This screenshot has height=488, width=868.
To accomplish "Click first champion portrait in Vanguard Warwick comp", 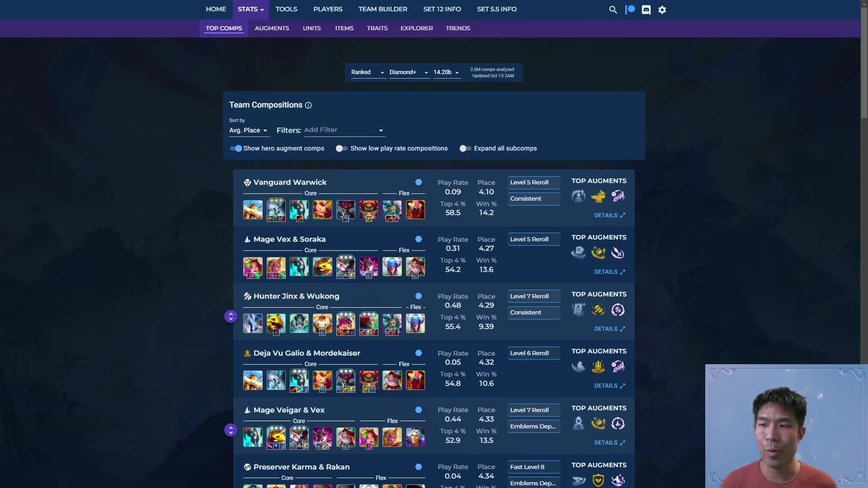I will coord(253,210).
